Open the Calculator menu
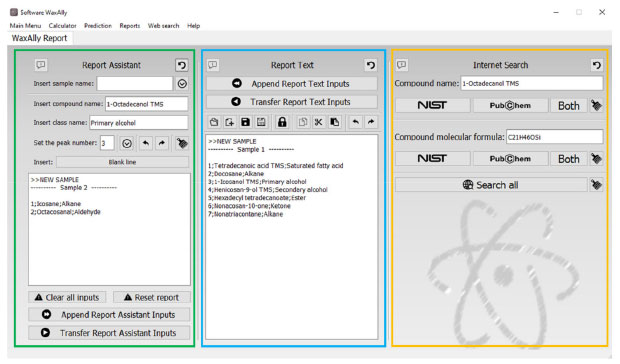 point(62,26)
